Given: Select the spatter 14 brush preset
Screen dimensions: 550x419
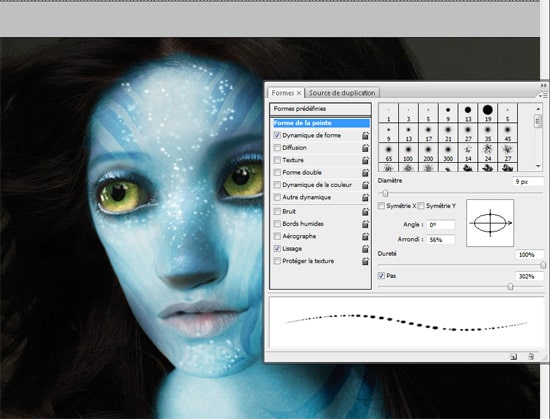Looking at the screenshot, I should (468, 153).
